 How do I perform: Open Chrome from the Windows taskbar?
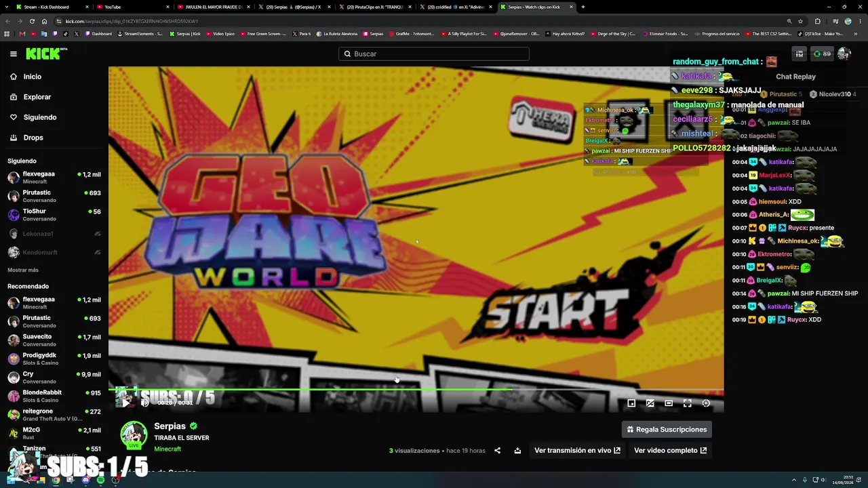tap(56, 480)
